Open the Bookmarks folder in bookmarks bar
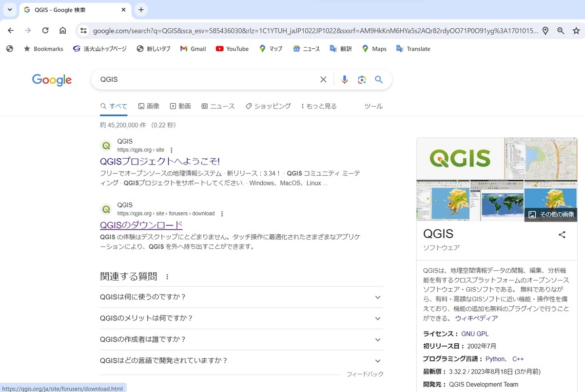 (x=43, y=49)
